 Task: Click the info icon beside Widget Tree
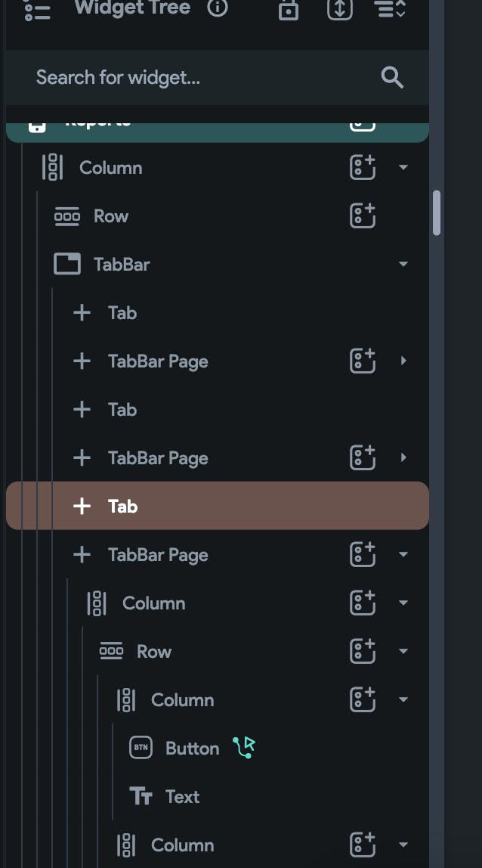[x=218, y=8]
